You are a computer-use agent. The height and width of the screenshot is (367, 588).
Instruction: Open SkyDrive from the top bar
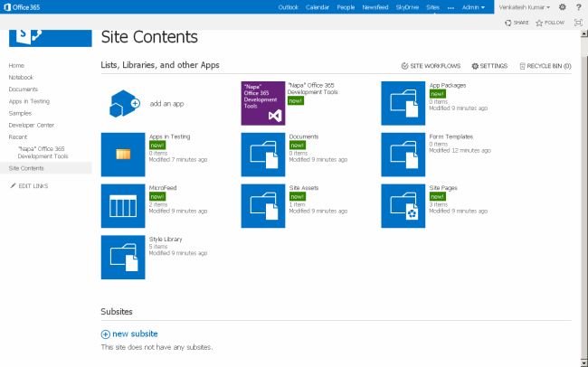[x=407, y=7]
